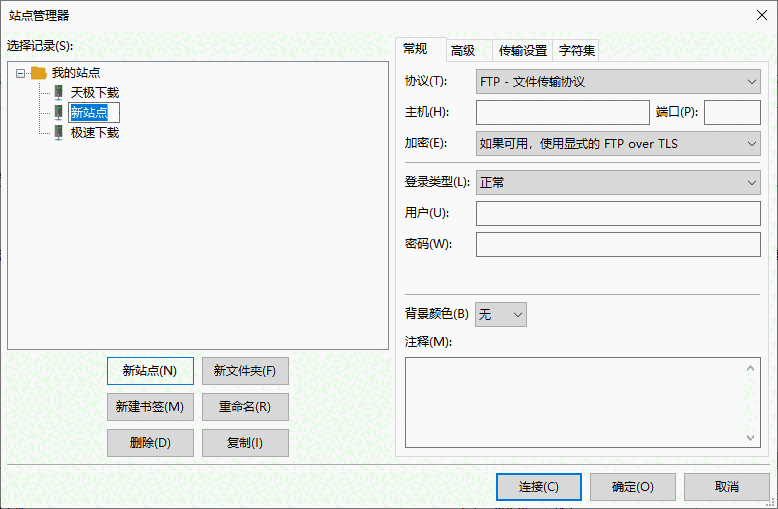Open the 加密 encryption dropdown
This screenshot has width=778, height=509.
pyautogui.click(x=618, y=143)
